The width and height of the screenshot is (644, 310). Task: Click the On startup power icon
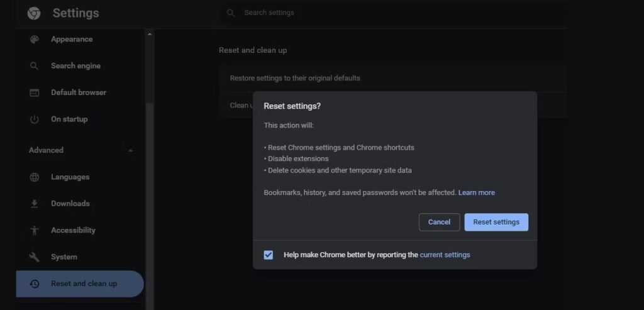coord(35,119)
